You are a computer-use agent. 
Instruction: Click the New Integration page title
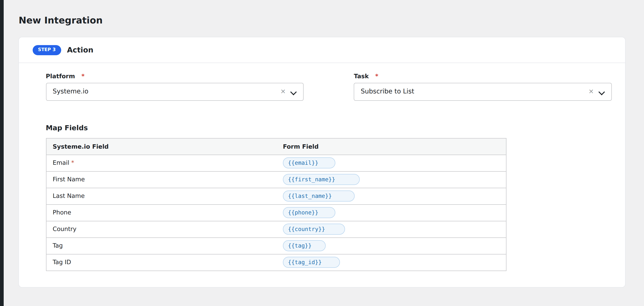click(x=60, y=20)
